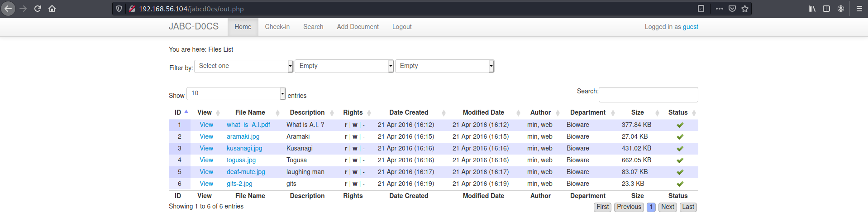Go to browser home page icon
This screenshot has height=223, width=868.
click(52, 9)
